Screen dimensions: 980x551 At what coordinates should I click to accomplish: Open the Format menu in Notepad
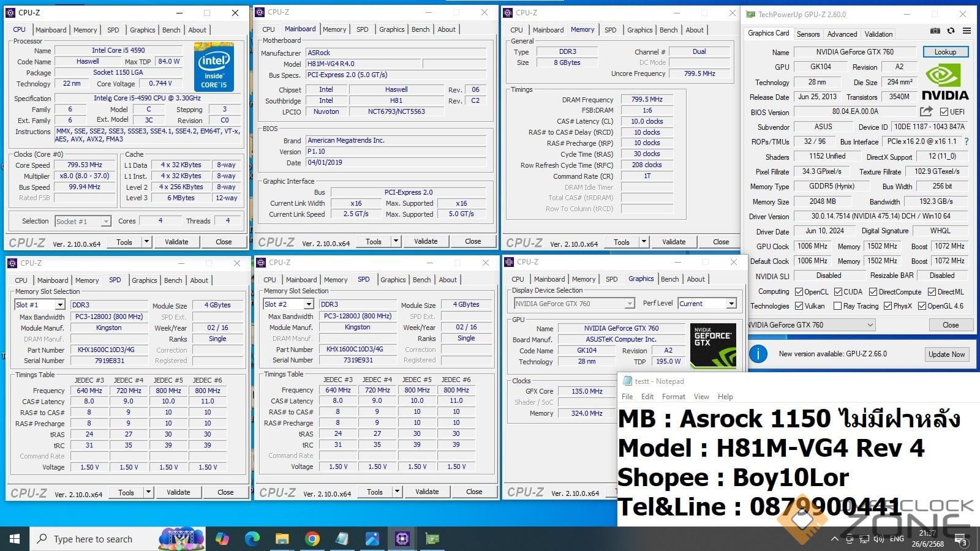[x=673, y=397]
